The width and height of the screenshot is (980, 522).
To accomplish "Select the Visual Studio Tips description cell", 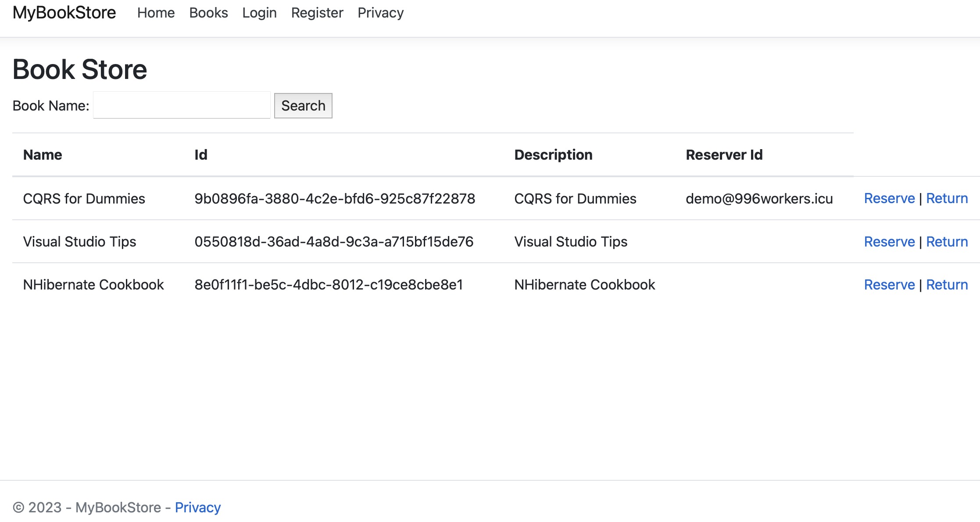I will point(571,242).
